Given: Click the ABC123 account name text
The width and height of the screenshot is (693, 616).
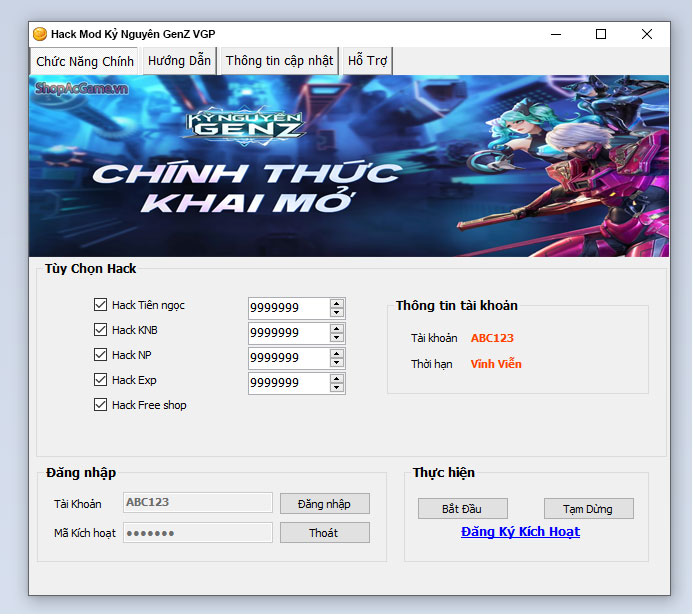Looking at the screenshot, I should (x=492, y=338).
